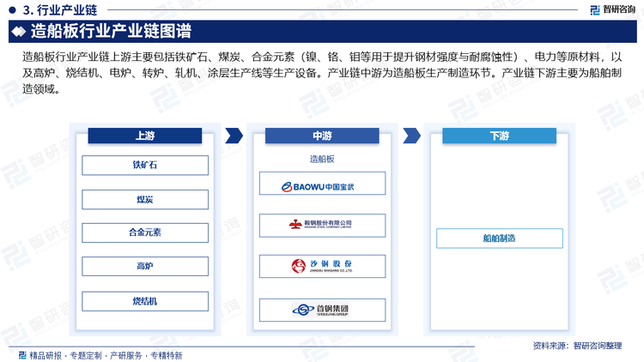644x362 pixels.
Task: Click the 煤炭 box
Action: point(145,200)
